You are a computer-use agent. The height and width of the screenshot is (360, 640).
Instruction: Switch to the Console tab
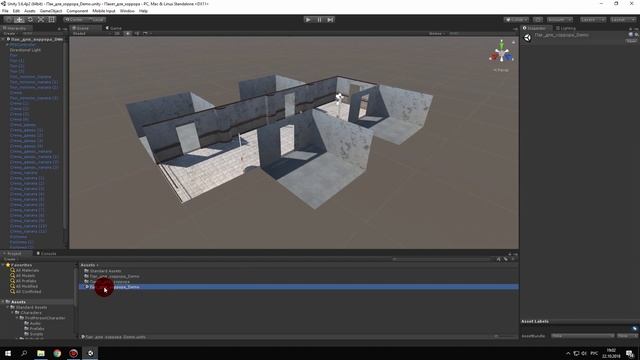(46, 253)
